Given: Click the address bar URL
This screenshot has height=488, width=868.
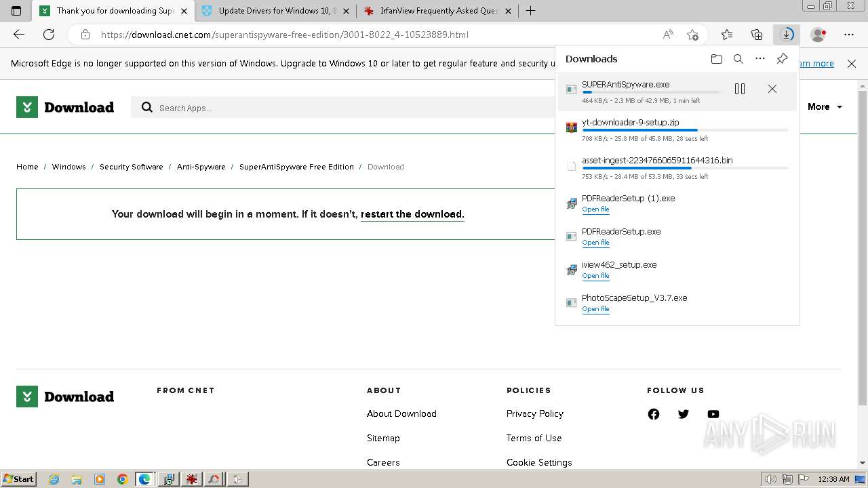Looking at the screenshot, I should coord(285,35).
